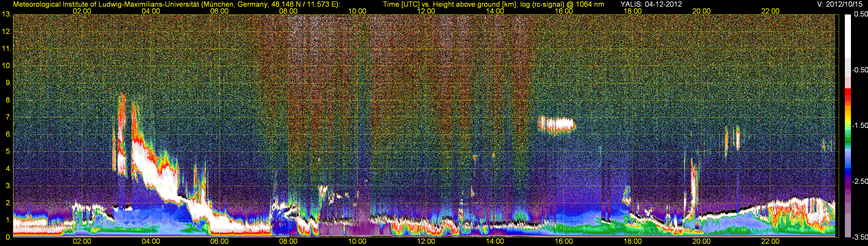Click the height axis label '2.'

point(8,203)
